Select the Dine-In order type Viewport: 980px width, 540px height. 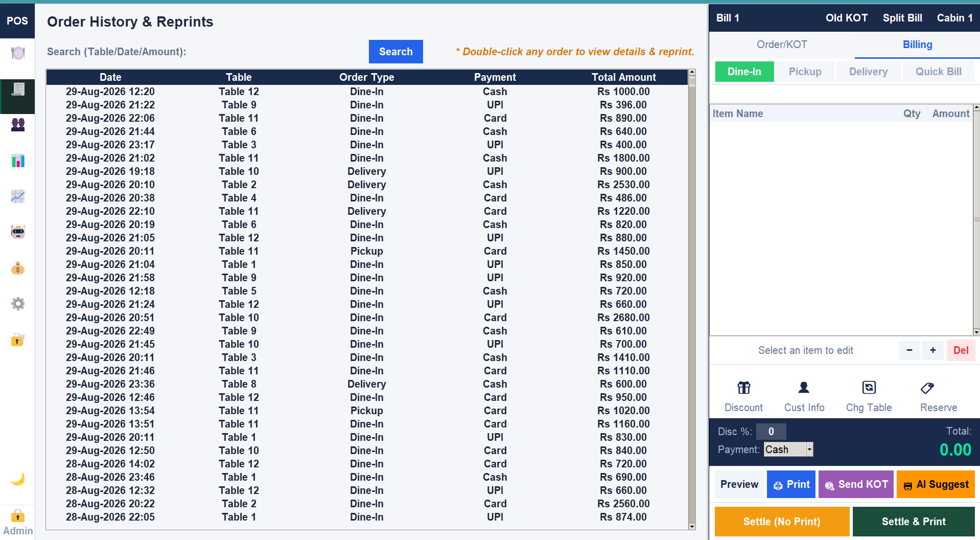pos(744,72)
